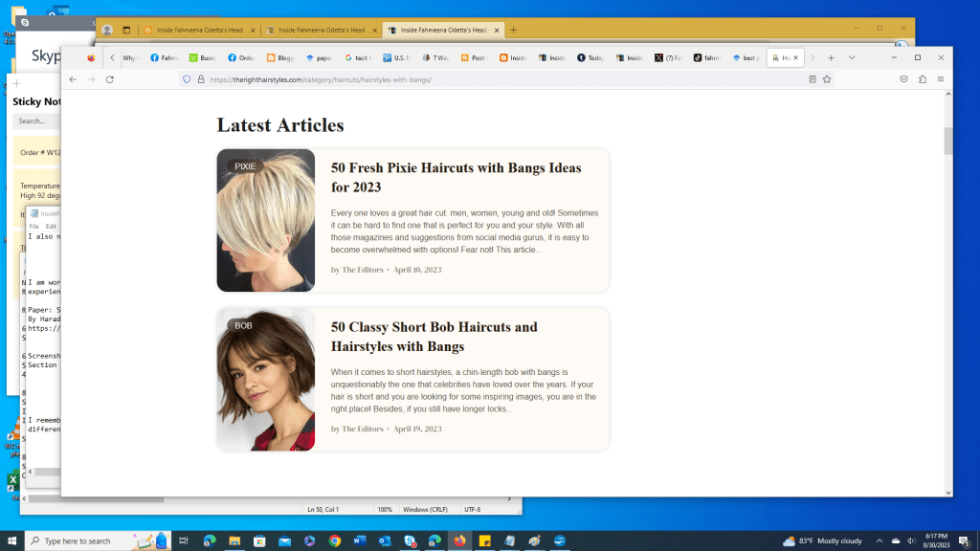Reload the current page in Firefox
Screen dimensions: 980x551
[108, 78]
